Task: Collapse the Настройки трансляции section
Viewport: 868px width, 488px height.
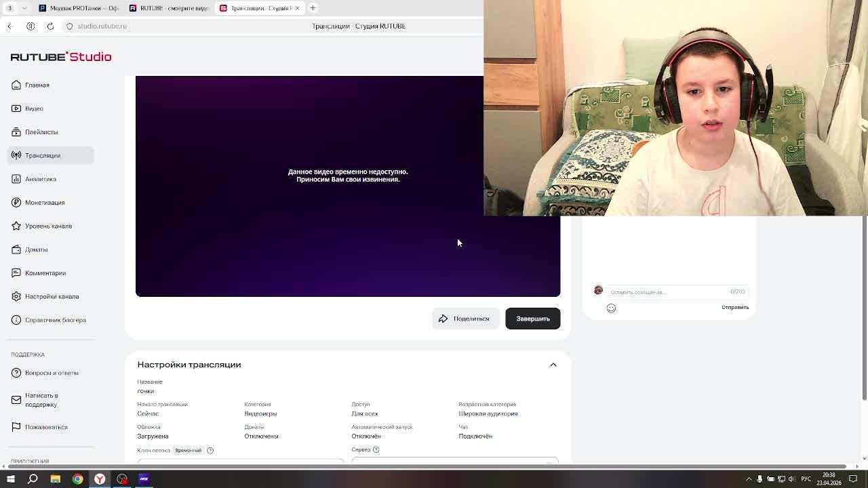Action: click(x=553, y=365)
